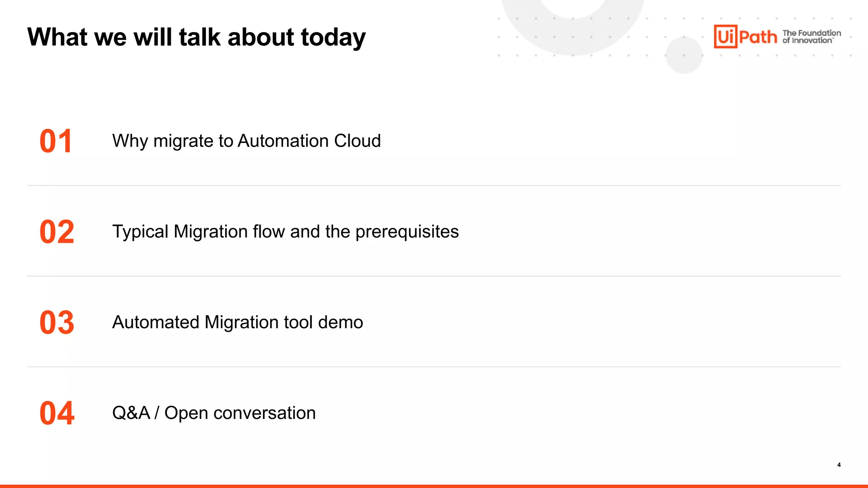The width and height of the screenshot is (868, 488).
Task: Click the orange "03" agenda number
Action: [57, 322]
